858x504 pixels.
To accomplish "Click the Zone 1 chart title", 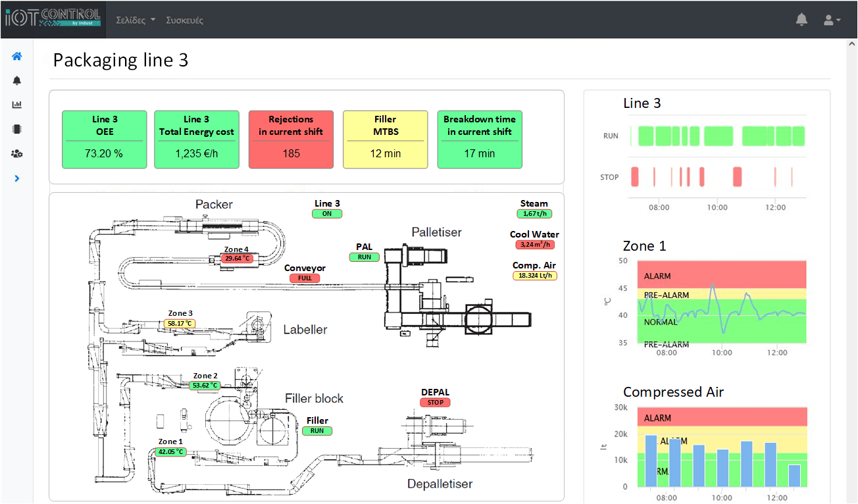I will [645, 246].
